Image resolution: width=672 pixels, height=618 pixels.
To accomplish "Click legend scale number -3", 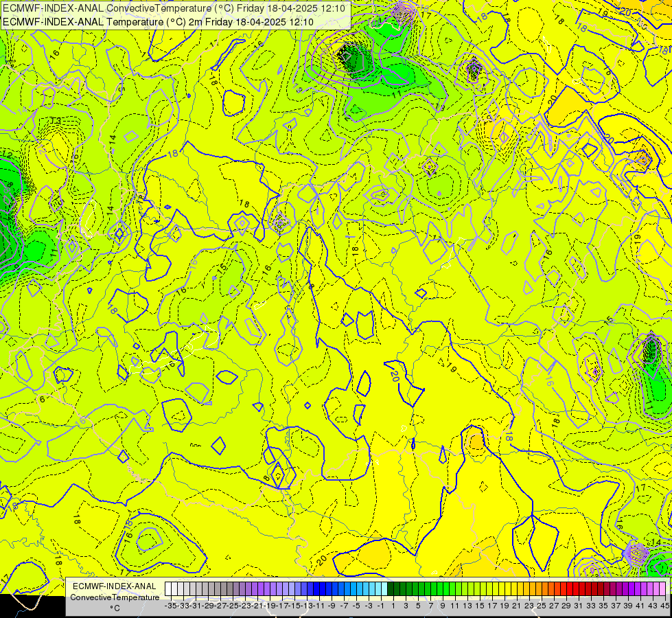I will coord(369,606).
